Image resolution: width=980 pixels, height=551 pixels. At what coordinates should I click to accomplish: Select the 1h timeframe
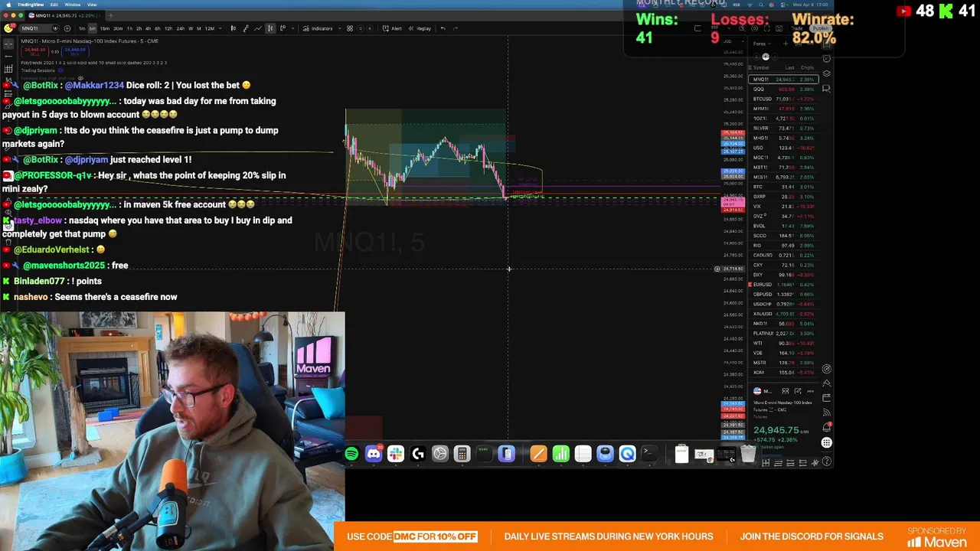129,28
